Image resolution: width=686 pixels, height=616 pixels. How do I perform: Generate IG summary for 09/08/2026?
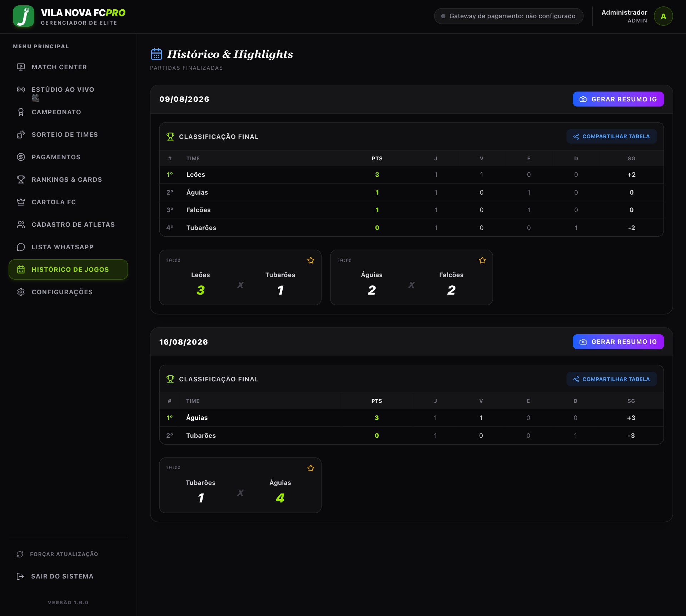point(618,99)
